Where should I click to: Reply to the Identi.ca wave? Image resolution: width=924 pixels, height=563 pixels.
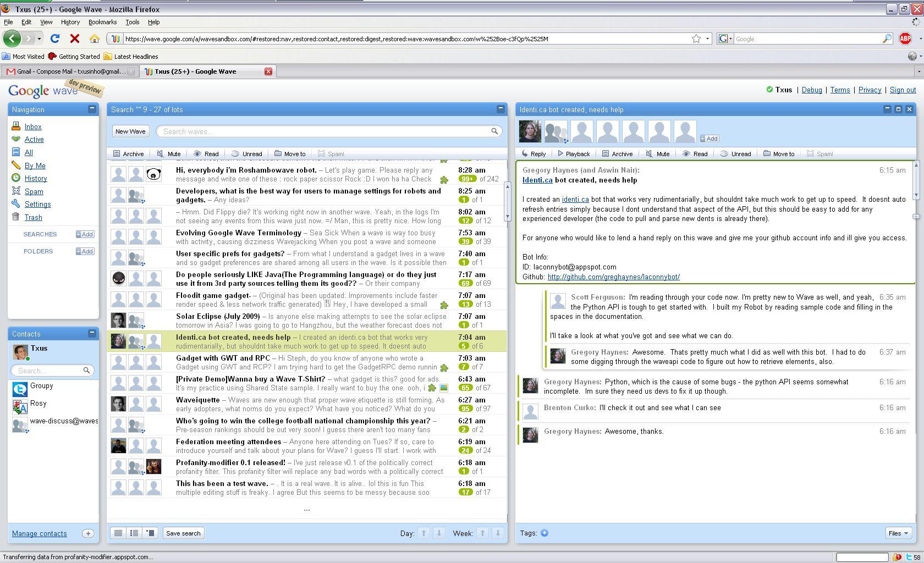(x=533, y=154)
